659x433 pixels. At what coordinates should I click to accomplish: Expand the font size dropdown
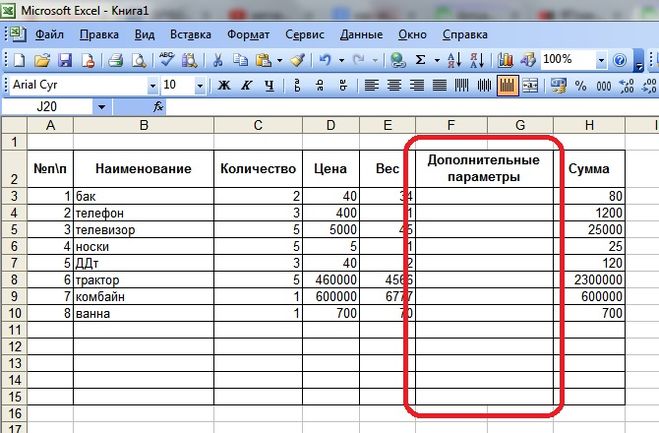[199, 85]
